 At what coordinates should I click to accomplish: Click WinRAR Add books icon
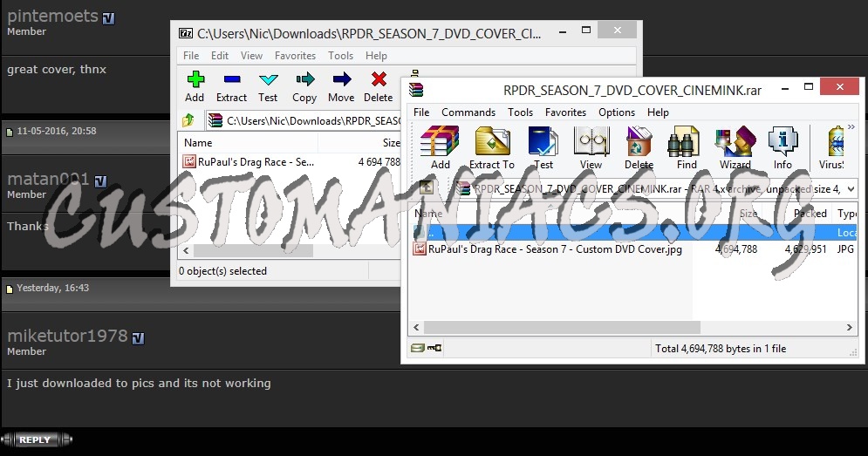[x=440, y=141]
